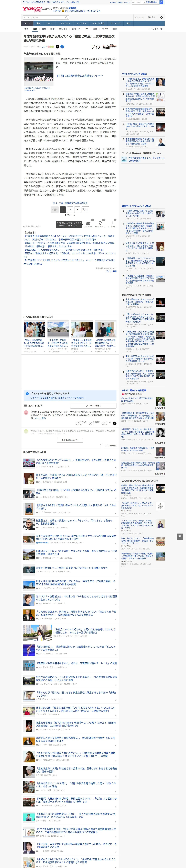186x868 pixels.
Task: Select the トップ navigation tab
Action: click(27, 24)
